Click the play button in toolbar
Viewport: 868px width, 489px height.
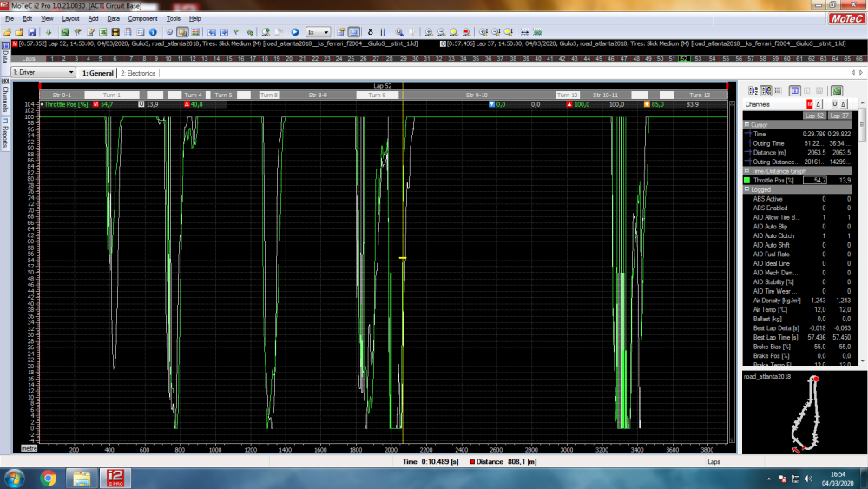[295, 32]
